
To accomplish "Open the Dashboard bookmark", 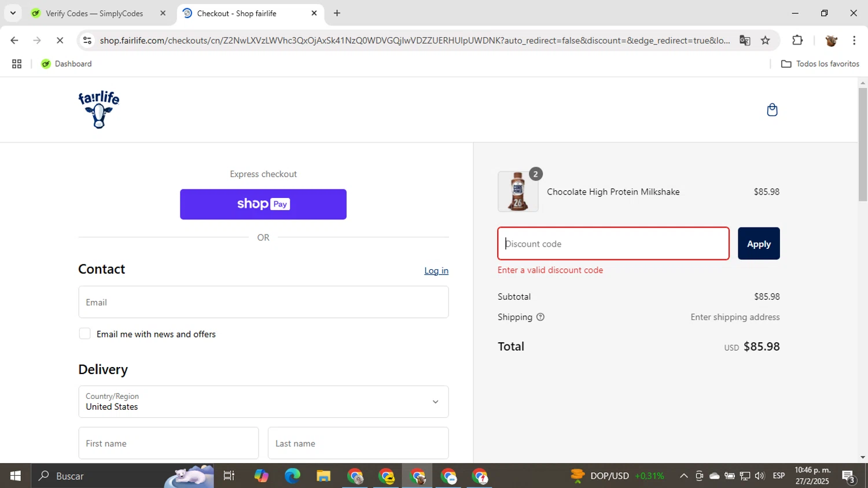I will [66, 64].
